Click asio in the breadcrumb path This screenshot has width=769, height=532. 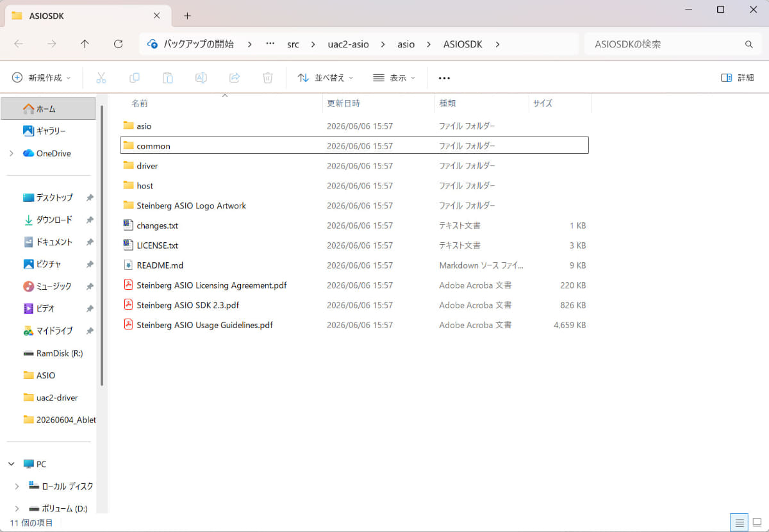point(406,44)
